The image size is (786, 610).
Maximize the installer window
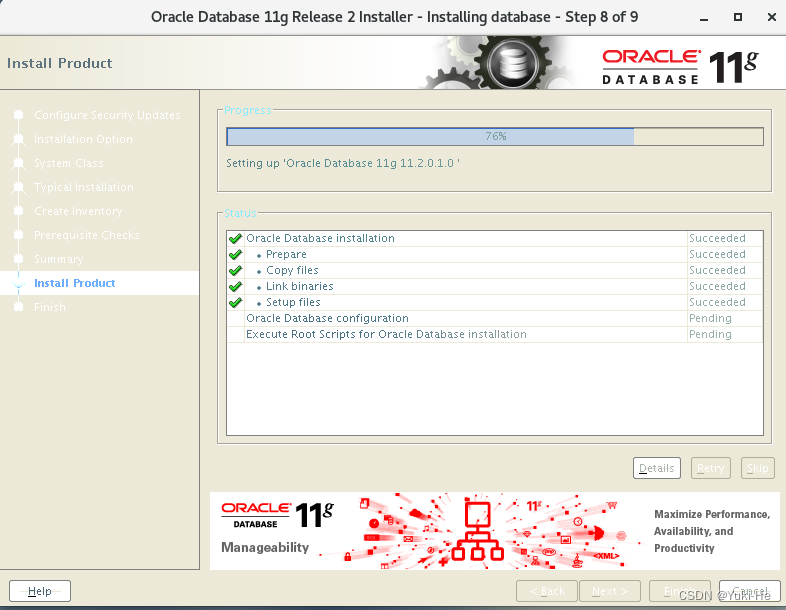point(737,17)
